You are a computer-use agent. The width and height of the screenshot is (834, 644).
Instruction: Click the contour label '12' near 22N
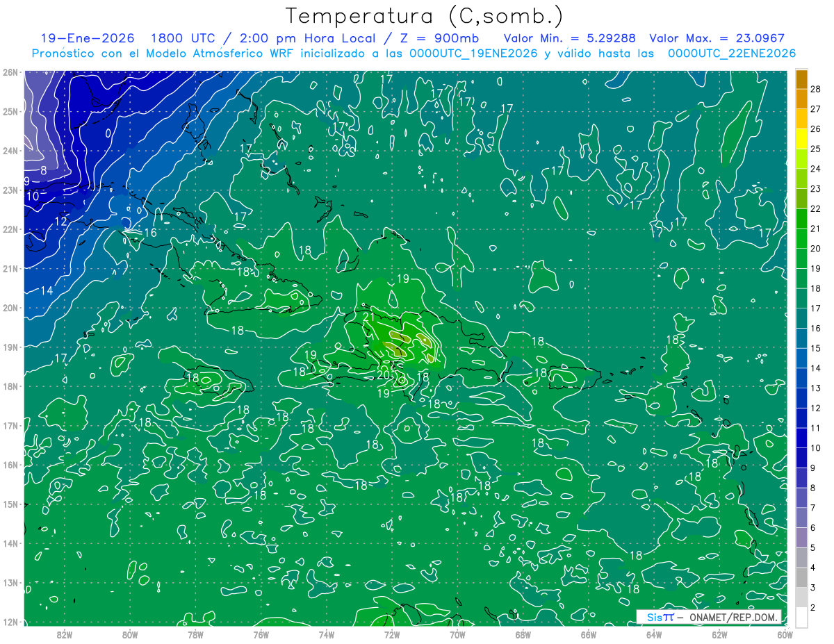pos(60,222)
